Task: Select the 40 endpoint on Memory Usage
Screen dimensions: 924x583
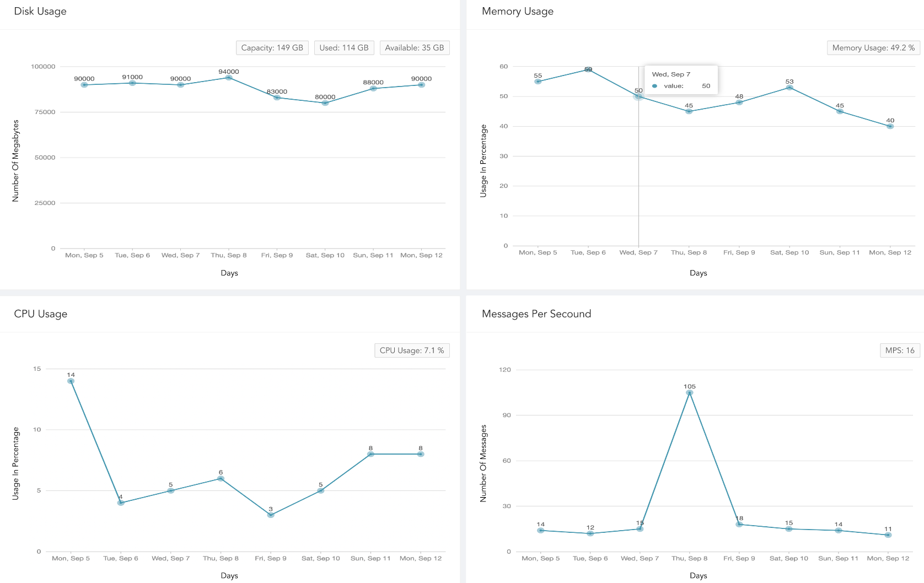Action: [889, 126]
